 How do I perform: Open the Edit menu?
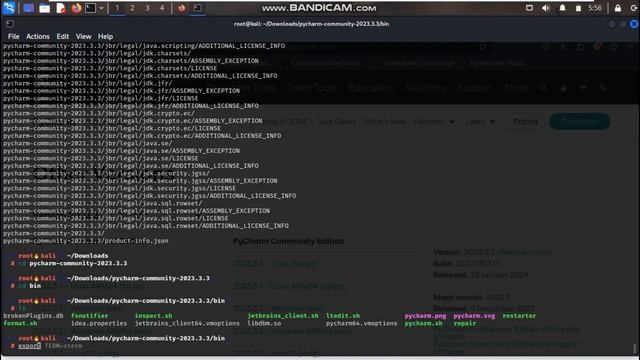pos(62,37)
